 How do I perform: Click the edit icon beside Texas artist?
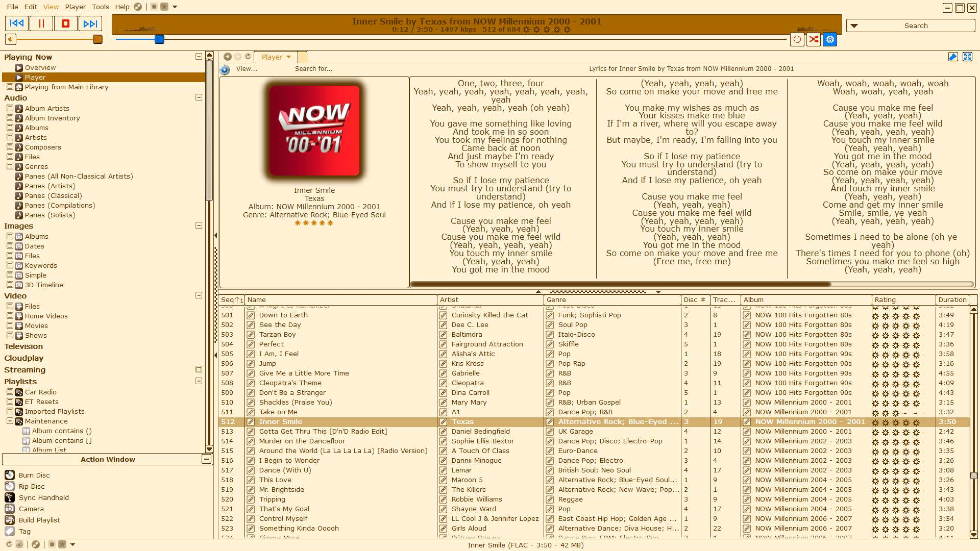[443, 422]
